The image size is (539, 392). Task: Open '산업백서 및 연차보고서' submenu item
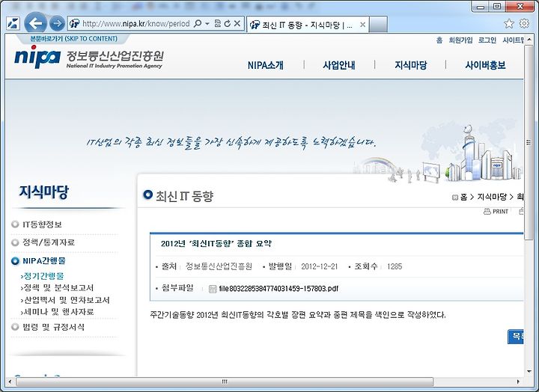[67, 300]
